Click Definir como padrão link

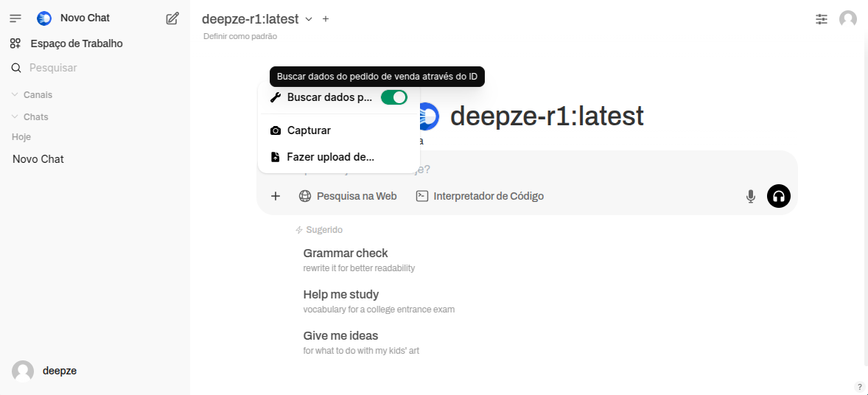(x=240, y=36)
